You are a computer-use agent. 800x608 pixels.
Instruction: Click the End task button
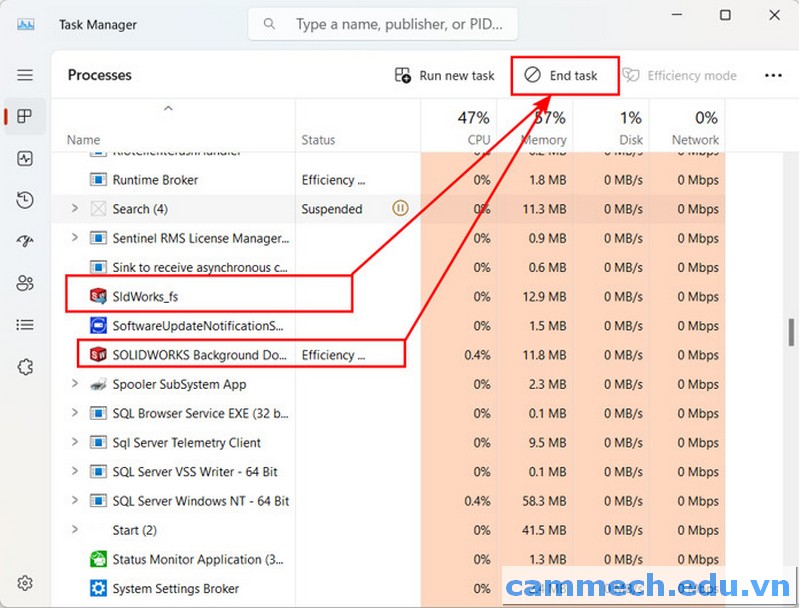click(563, 75)
